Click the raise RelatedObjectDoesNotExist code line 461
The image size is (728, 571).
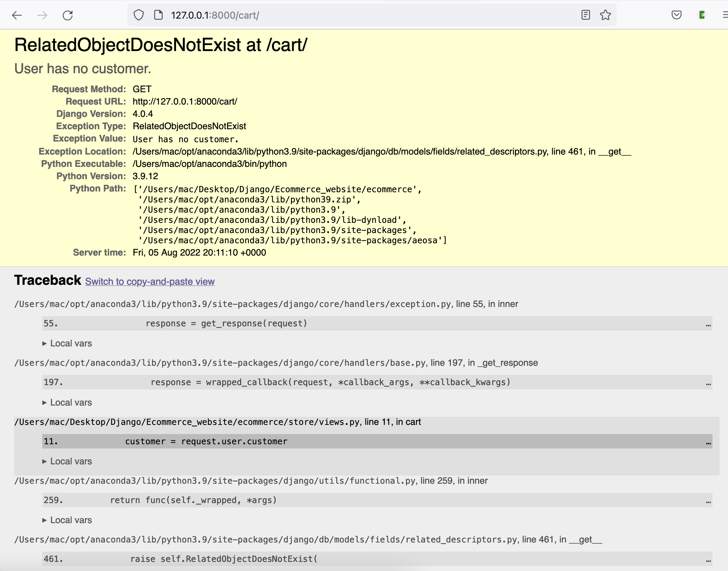224,559
